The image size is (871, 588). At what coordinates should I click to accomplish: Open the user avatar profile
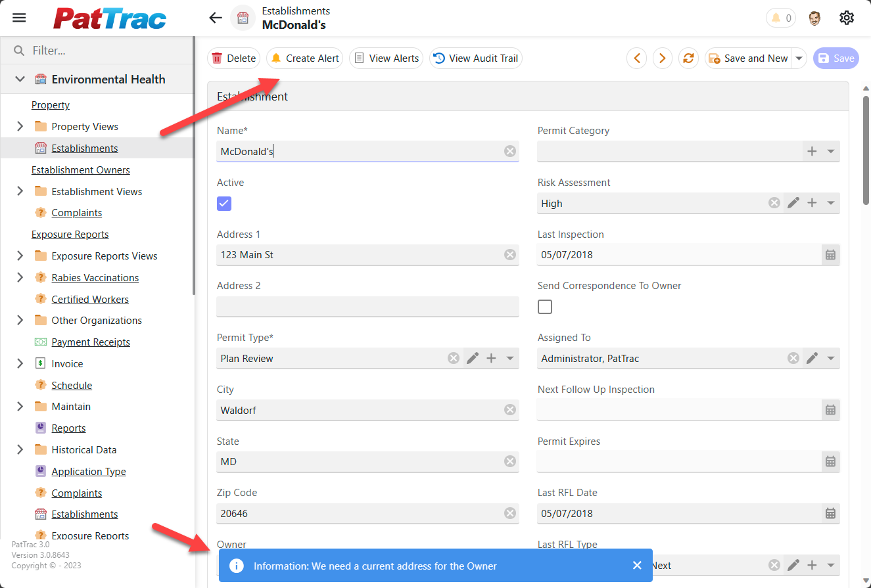tap(814, 18)
